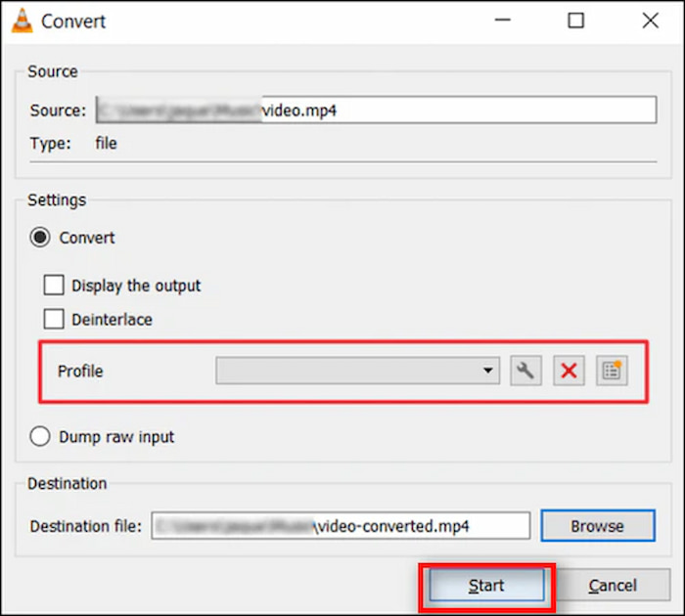This screenshot has height=616, width=685.
Task: Click the Profile label text
Action: coord(80,372)
